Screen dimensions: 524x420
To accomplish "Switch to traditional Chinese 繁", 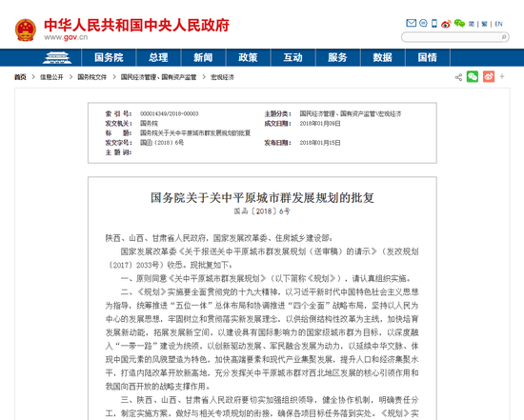I will pyautogui.click(x=484, y=24).
